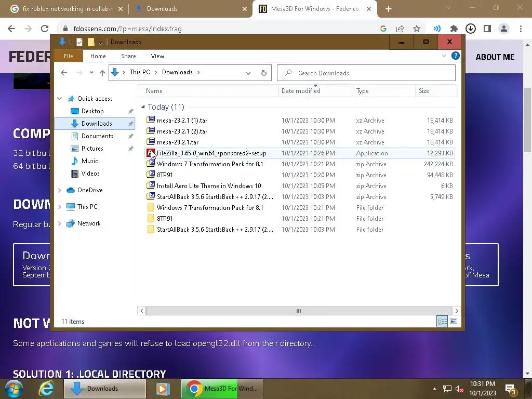Expand This PC tree node

tap(60, 207)
